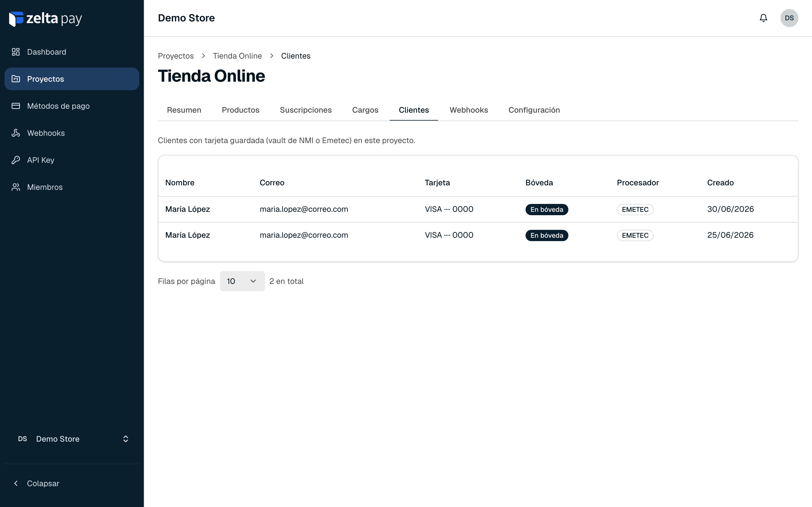Image resolution: width=812 pixels, height=507 pixels.
Task: Click the Tienda Online breadcrumb link
Action: (237, 56)
